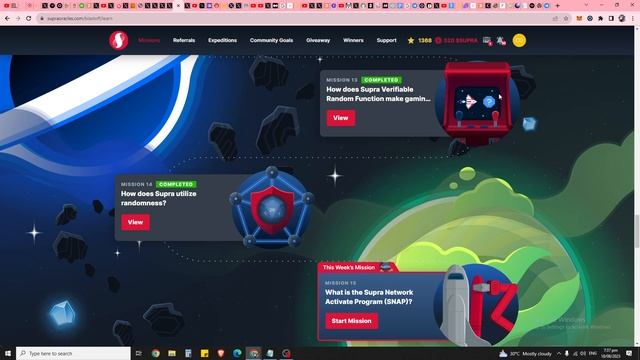Open Chrome profile avatar
Image resolution: width=640 pixels, height=360 pixels.
coord(622,18)
